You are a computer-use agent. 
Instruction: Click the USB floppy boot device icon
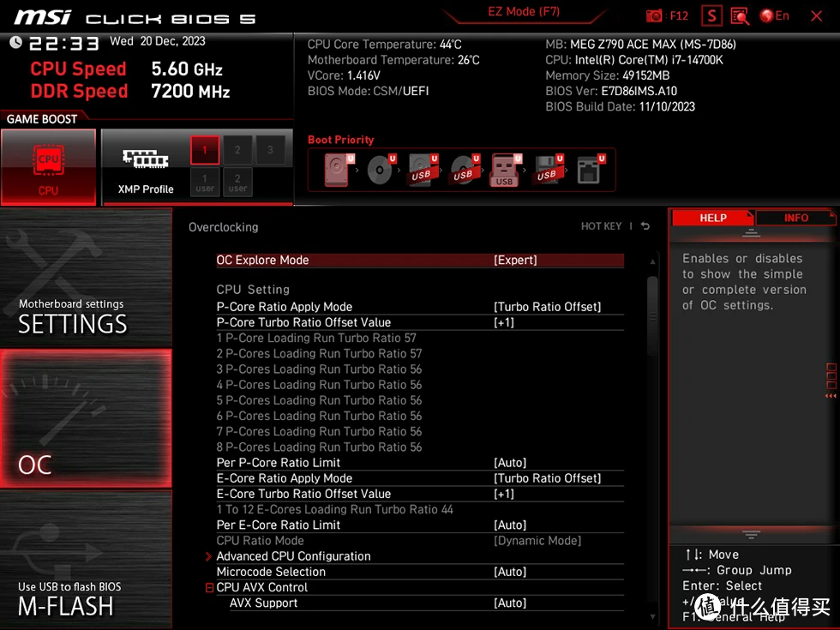[549, 170]
